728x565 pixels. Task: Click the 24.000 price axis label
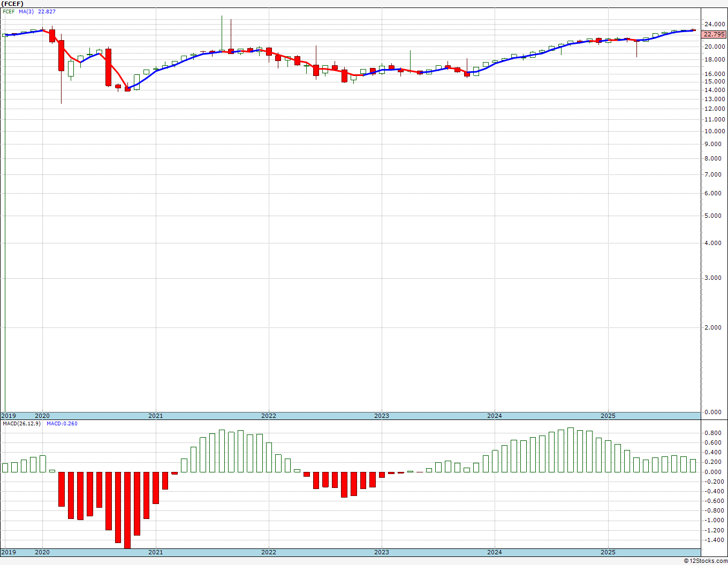(x=715, y=25)
